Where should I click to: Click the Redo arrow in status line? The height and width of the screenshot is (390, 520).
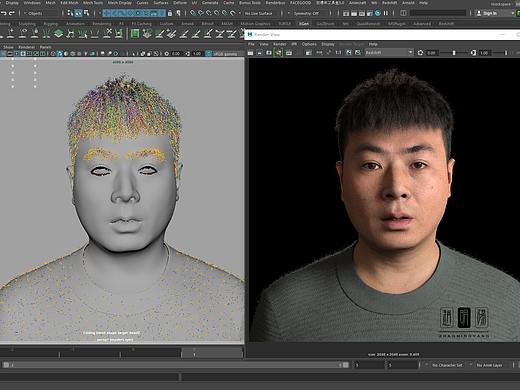12,13
